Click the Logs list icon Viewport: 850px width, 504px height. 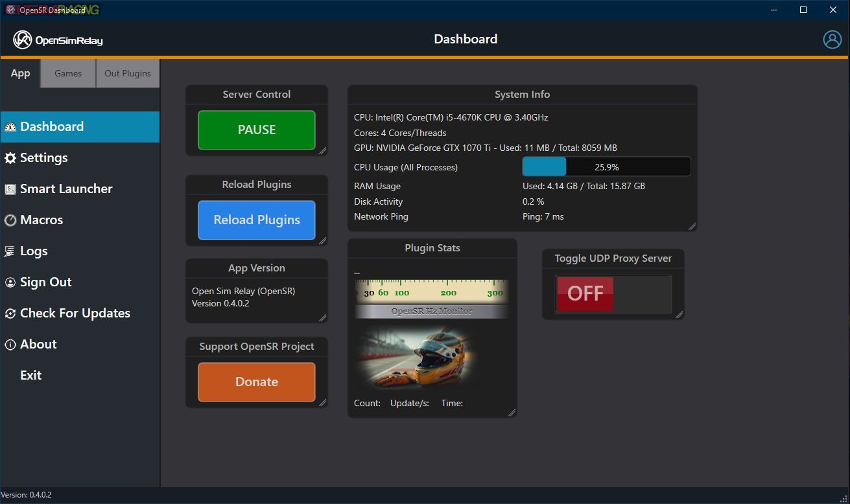tap(10, 251)
